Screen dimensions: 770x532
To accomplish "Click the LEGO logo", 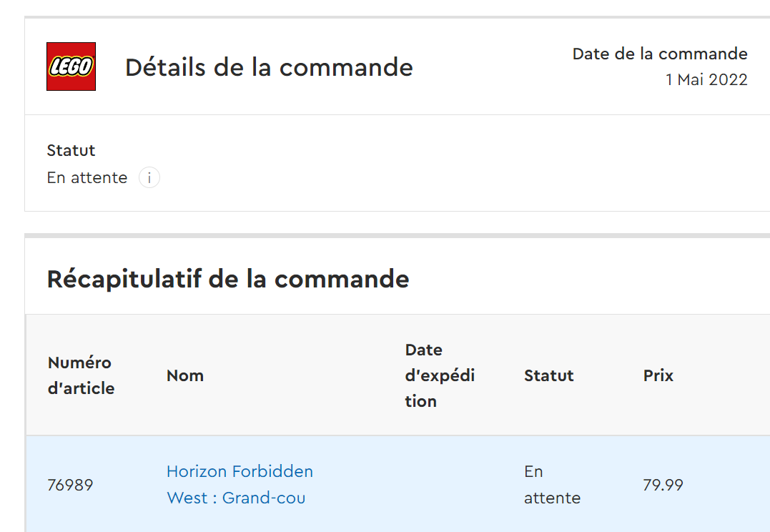I will (x=71, y=66).
